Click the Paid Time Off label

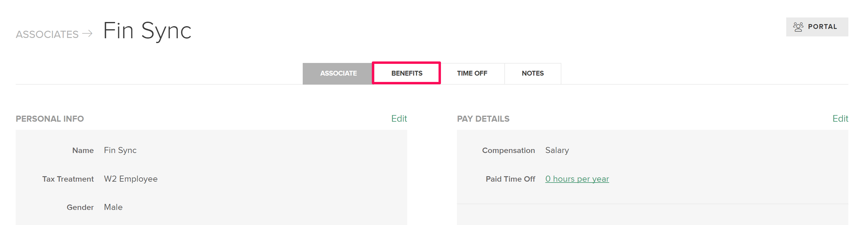pyautogui.click(x=510, y=179)
